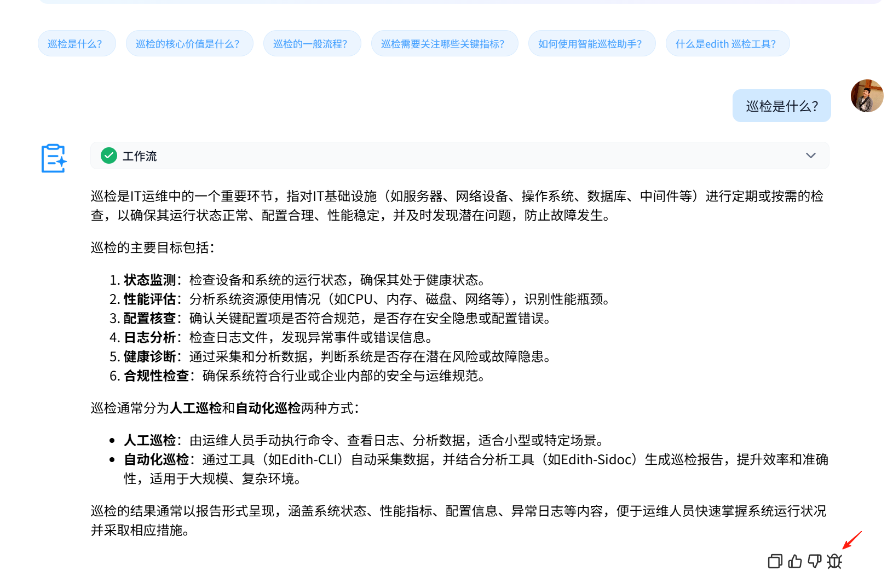Click the "什么是edith 巡检工具?" chip
The height and width of the screenshot is (588, 893).
[x=727, y=43]
